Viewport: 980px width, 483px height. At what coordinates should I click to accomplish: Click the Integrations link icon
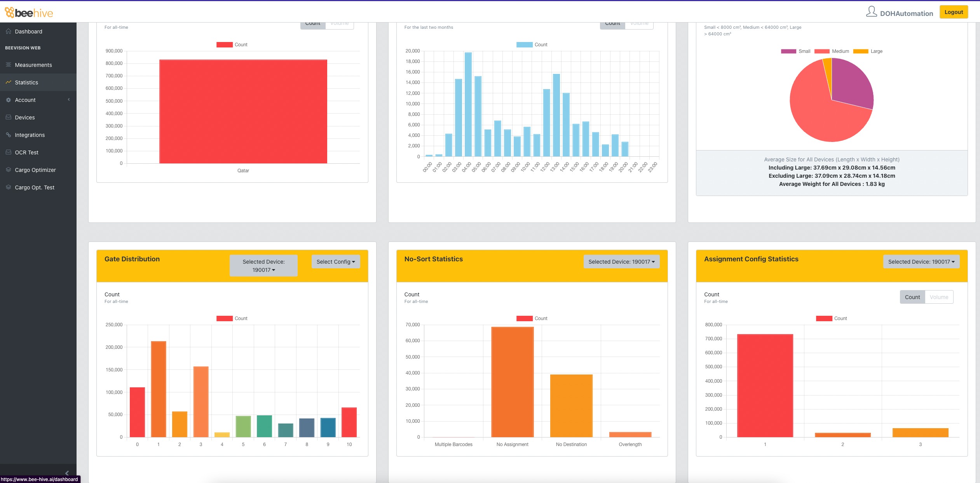[8, 135]
